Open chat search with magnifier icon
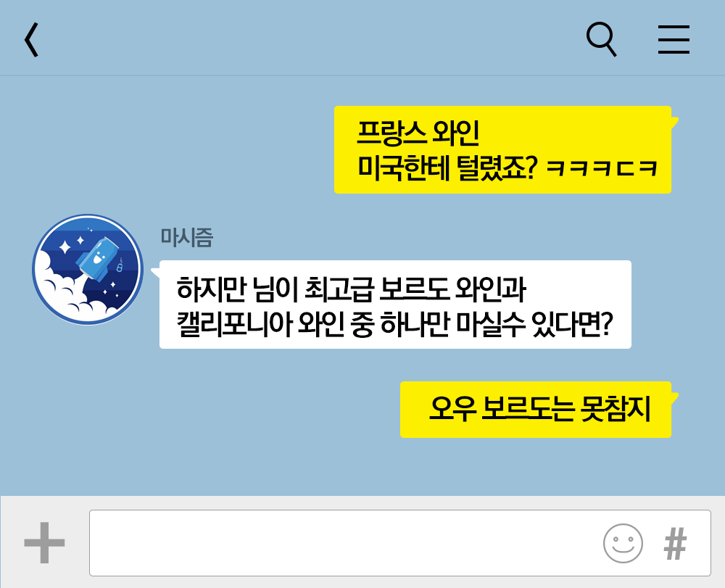The width and height of the screenshot is (725, 588). click(602, 39)
